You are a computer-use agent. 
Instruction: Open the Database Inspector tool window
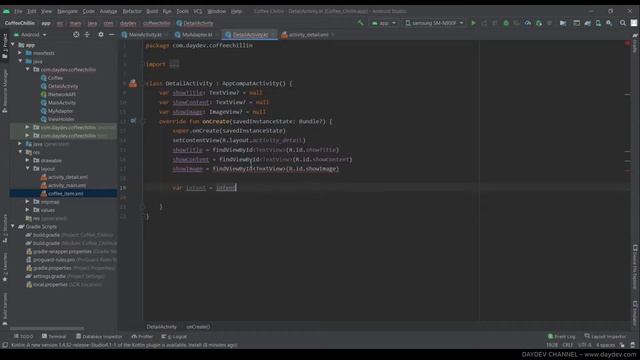(x=99, y=336)
